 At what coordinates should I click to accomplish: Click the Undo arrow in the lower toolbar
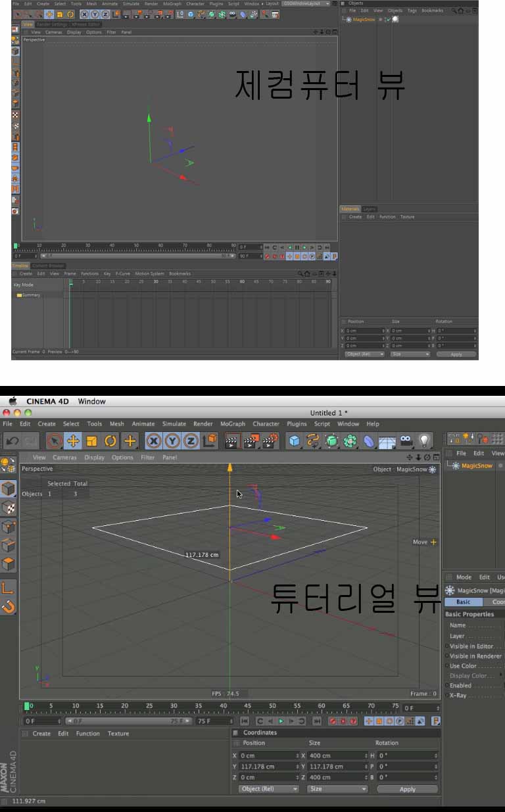[12, 441]
